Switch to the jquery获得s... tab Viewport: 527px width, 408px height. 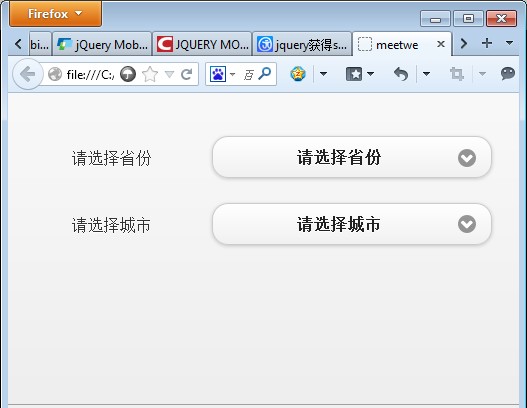pos(302,44)
